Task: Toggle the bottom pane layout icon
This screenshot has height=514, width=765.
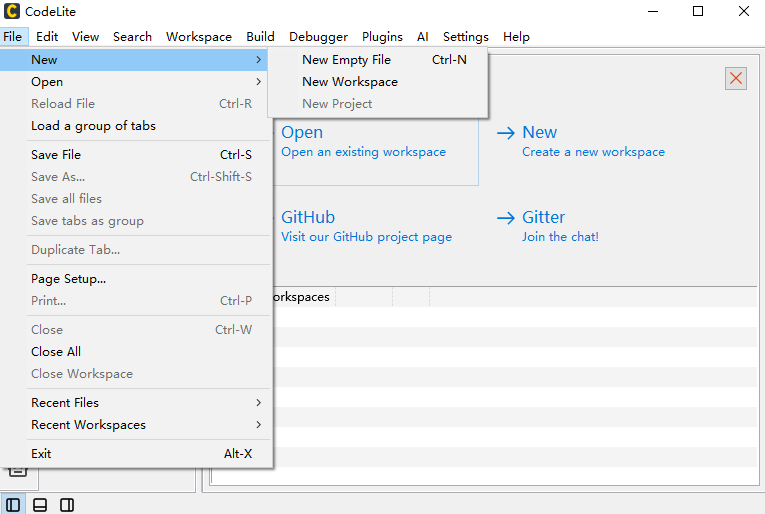Action: pyautogui.click(x=40, y=505)
